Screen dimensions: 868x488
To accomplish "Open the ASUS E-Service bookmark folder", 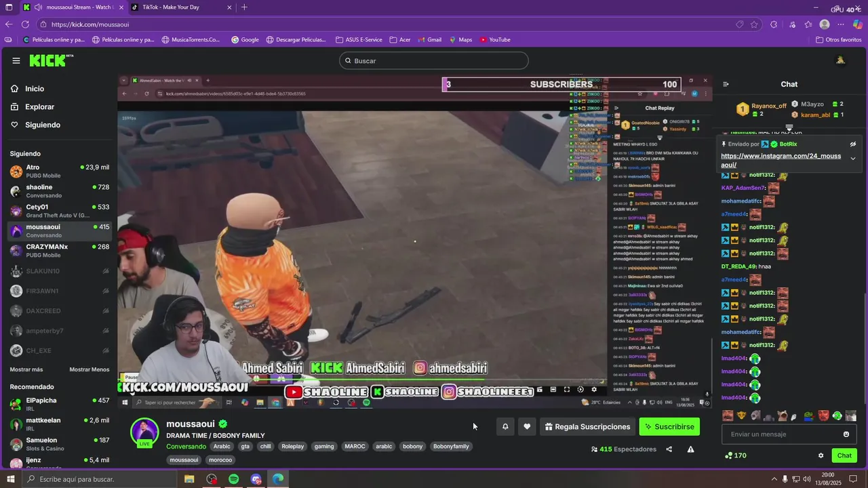I will (x=358, y=40).
